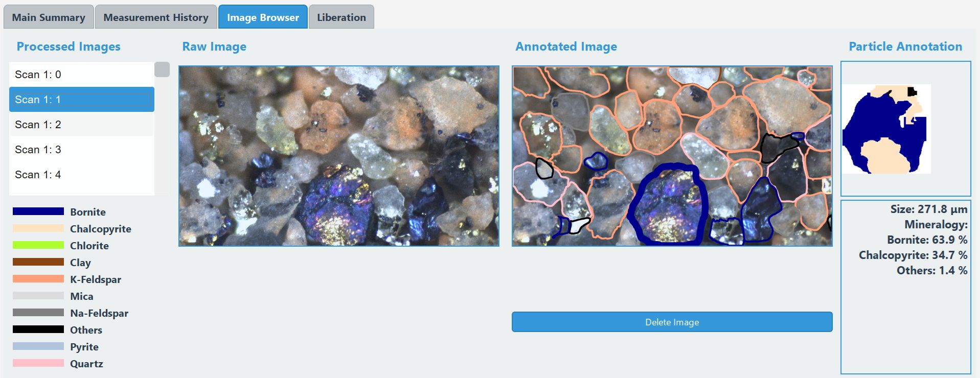Click the Bornite dark blue legend swatch

coord(38,211)
